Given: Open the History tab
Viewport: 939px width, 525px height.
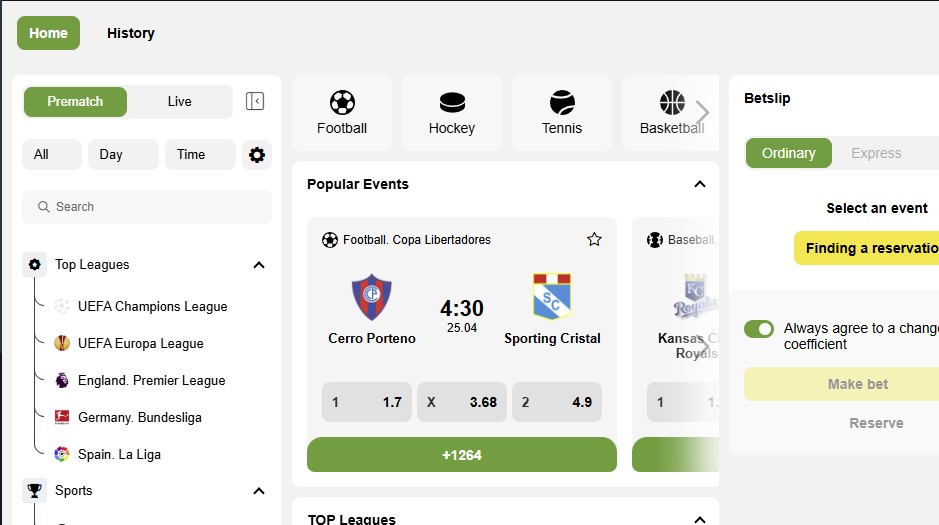Looking at the screenshot, I should tap(131, 33).
